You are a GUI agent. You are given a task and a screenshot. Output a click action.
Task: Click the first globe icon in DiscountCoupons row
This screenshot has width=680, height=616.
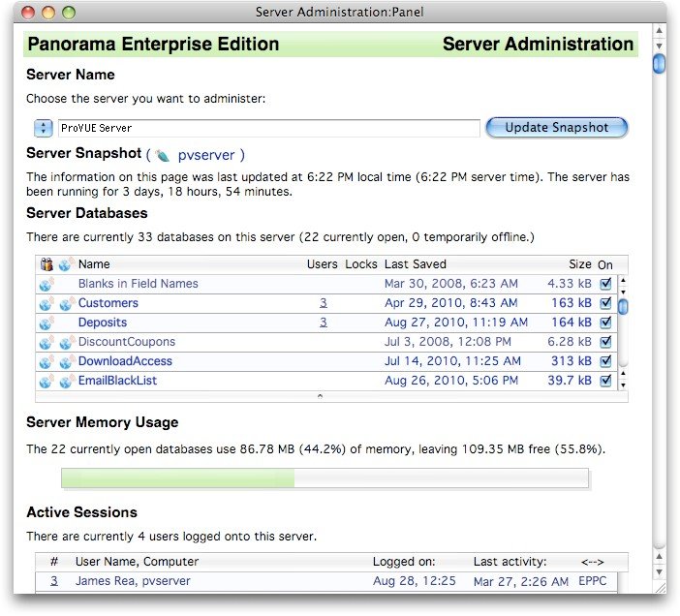click(x=46, y=343)
